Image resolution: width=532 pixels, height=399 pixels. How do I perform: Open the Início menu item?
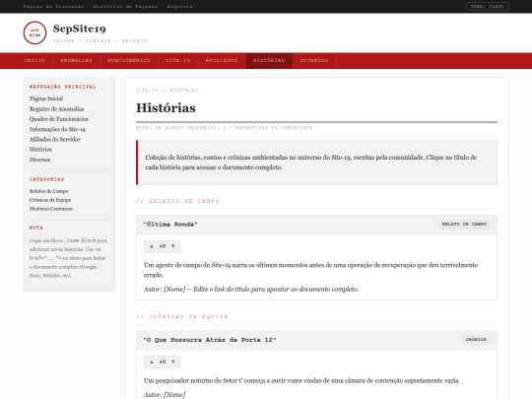pyautogui.click(x=34, y=61)
